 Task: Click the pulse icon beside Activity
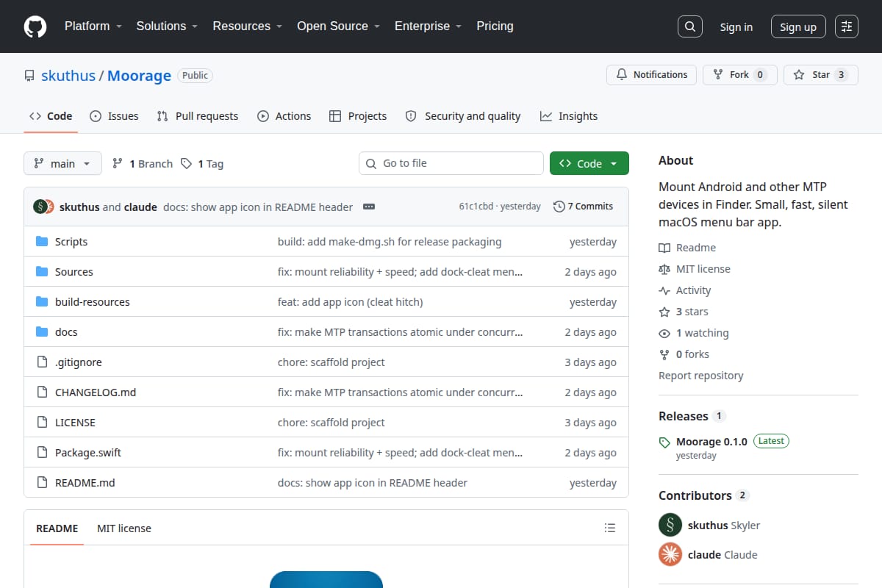(x=664, y=290)
